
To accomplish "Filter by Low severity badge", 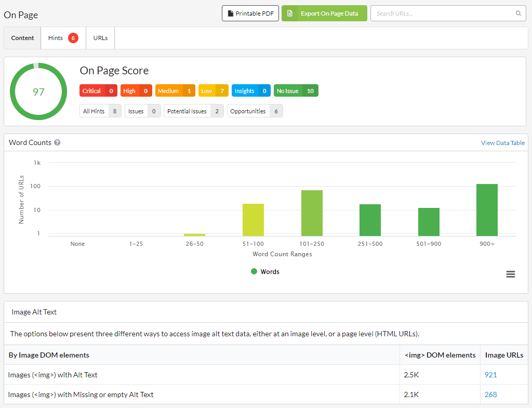I will tap(214, 90).
